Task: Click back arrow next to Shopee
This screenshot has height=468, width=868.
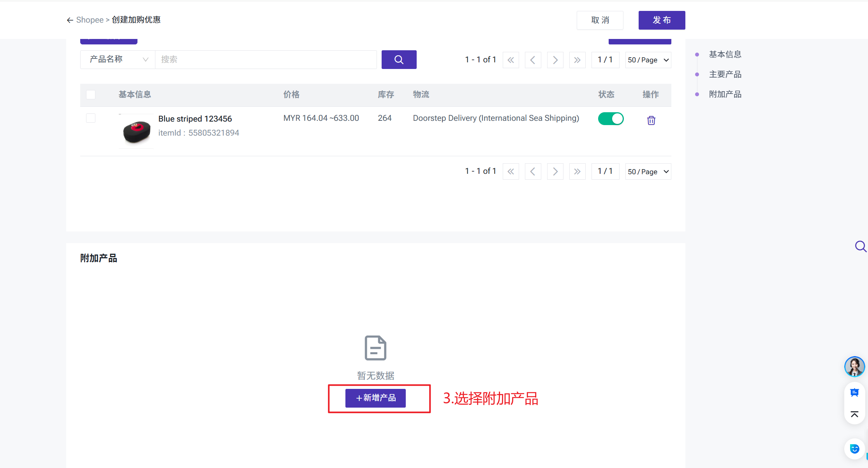Action: point(70,20)
